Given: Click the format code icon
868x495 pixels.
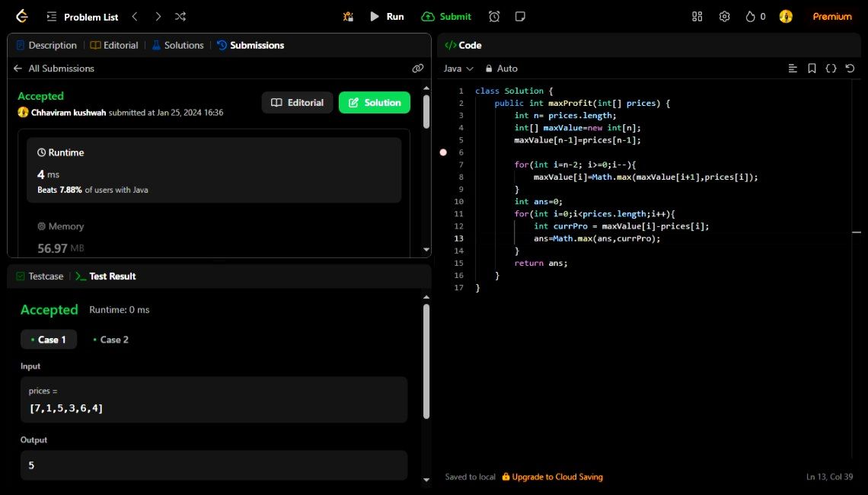Looking at the screenshot, I should [x=793, y=68].
